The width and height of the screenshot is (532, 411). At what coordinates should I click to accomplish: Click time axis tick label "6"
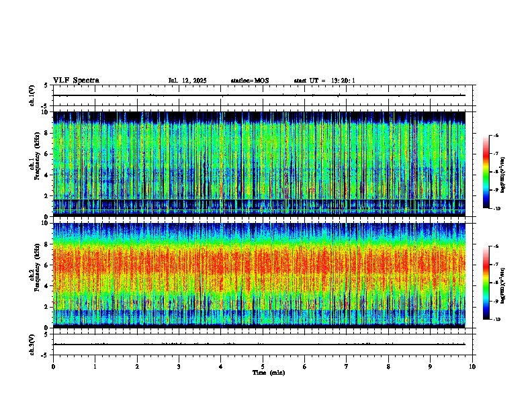point(305,367)
